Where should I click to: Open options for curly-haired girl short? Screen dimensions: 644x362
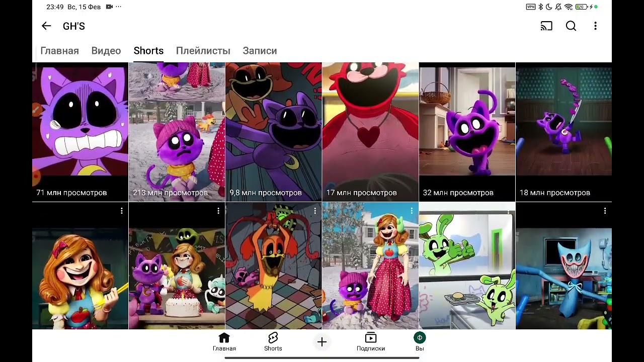tap(122, 211)
